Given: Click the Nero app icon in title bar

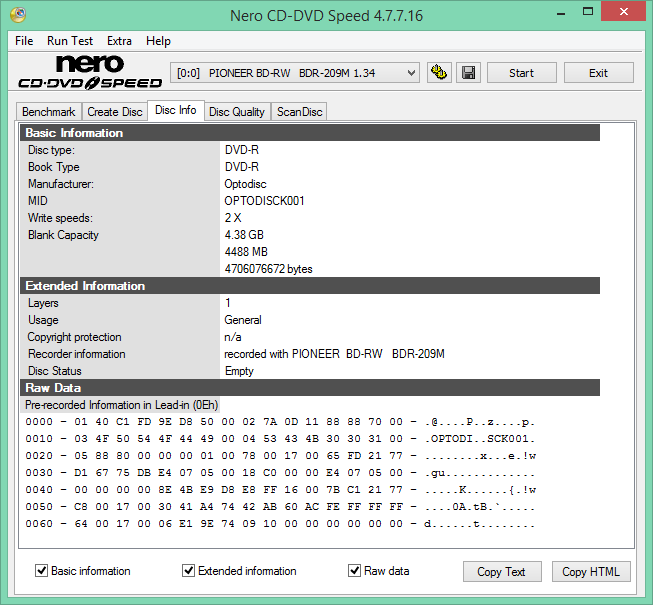Looking at the screenshot, I should click(18, 15).
